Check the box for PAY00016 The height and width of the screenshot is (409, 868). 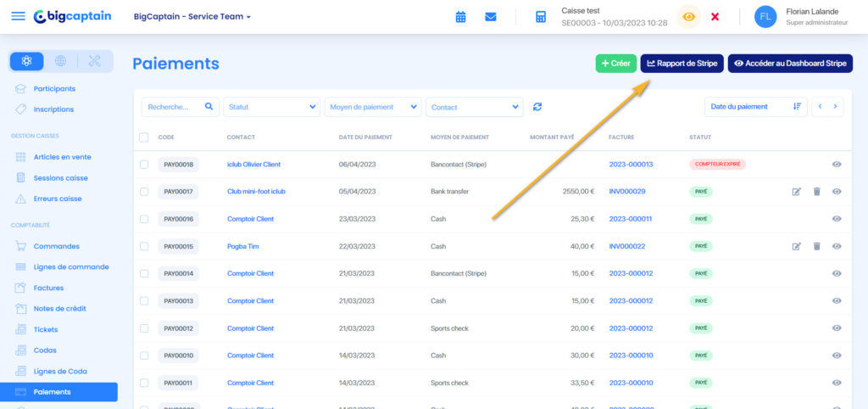point(144,219)
